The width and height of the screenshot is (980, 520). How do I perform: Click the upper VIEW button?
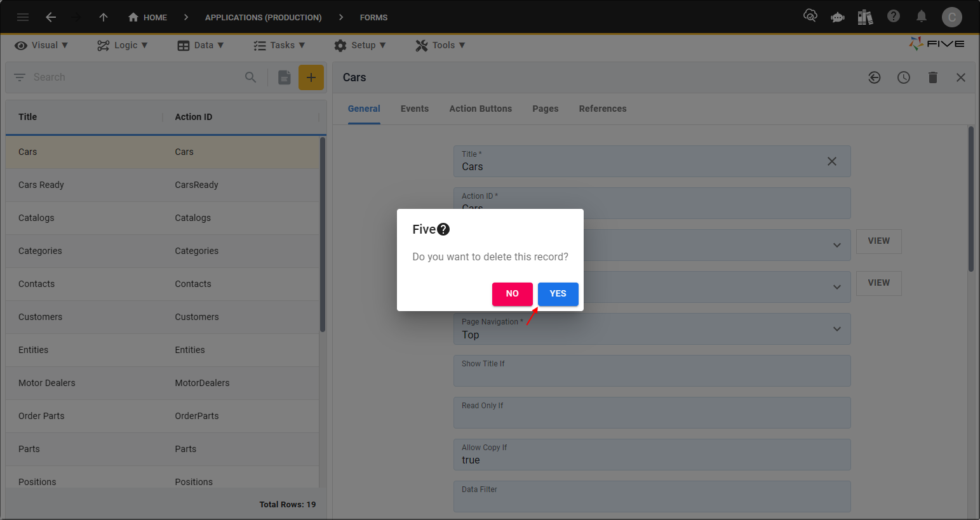[879, 241]
